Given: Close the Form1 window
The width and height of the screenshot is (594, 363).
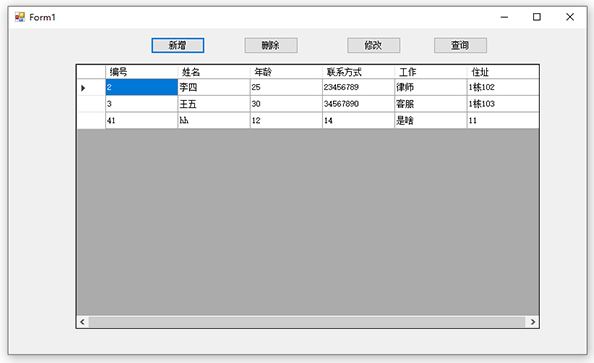Looking at the screenshot, I should point(570,17).
